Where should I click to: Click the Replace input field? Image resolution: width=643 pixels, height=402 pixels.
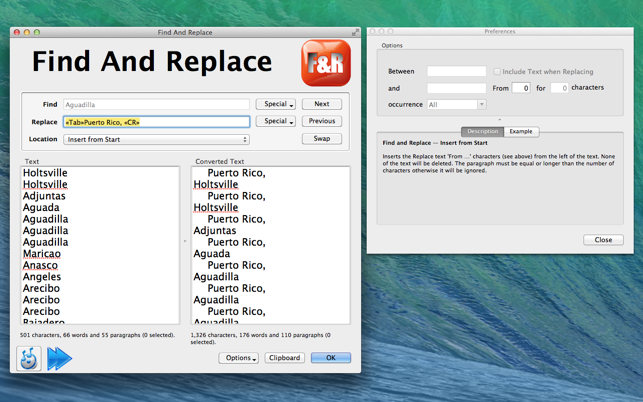(x=156, y=122)
